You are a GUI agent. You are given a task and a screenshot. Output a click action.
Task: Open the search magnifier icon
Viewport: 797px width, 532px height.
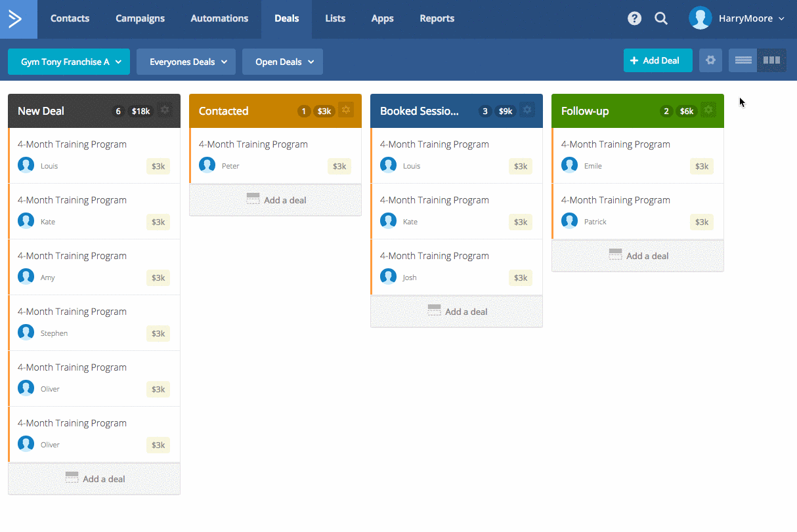coord(661,18)
